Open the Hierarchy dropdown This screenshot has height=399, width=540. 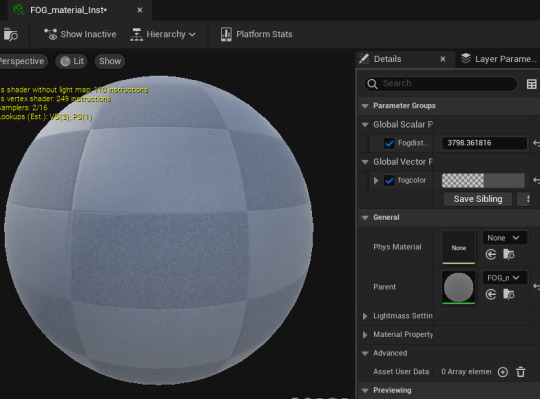coord(163,34)
